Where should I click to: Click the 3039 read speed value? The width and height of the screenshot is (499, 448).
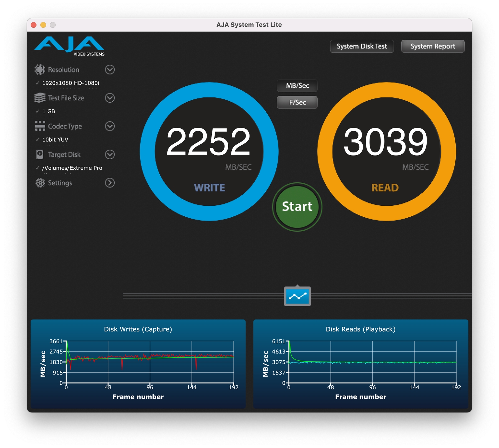[x=385, y=142]
